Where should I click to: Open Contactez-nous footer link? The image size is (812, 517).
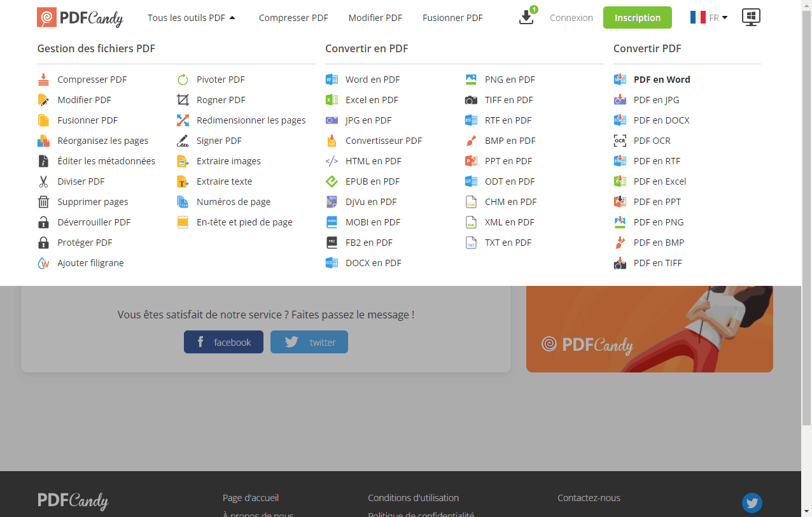[x=589, y=498]
